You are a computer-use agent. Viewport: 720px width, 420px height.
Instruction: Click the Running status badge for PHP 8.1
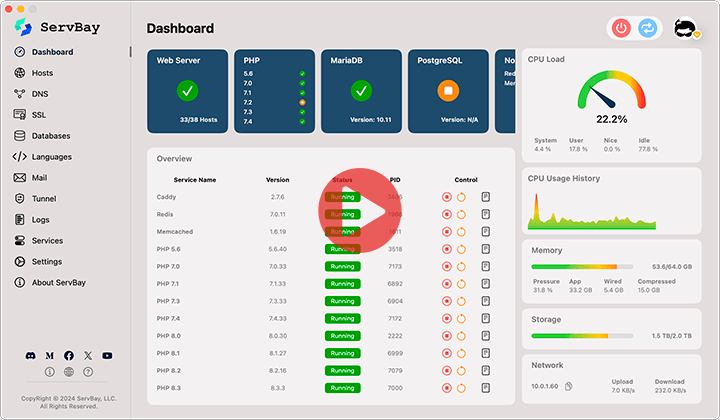pyautogui.click(x=342, y=354)
